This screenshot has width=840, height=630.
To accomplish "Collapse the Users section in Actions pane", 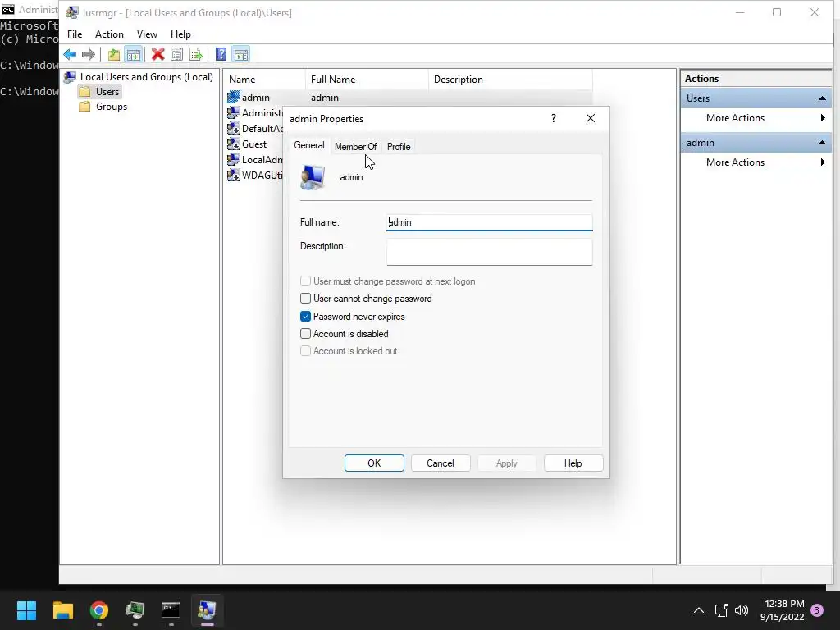I will pyautogui.click(x=822, y=98).
